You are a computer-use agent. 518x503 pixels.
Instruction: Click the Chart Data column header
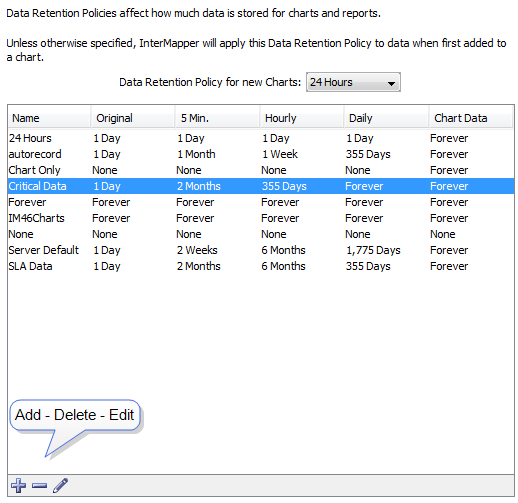470,118
